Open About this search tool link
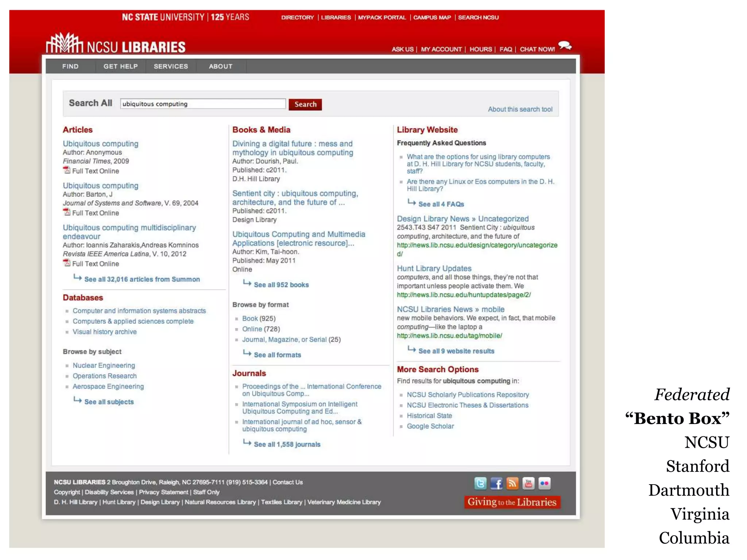747x560 pixels. pos(520,109)
